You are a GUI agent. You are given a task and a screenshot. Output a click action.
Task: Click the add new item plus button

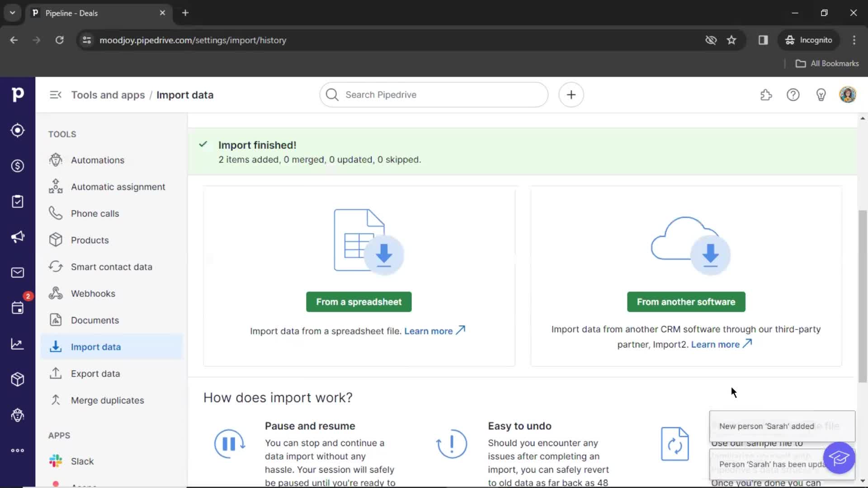(x=571, y=95)
